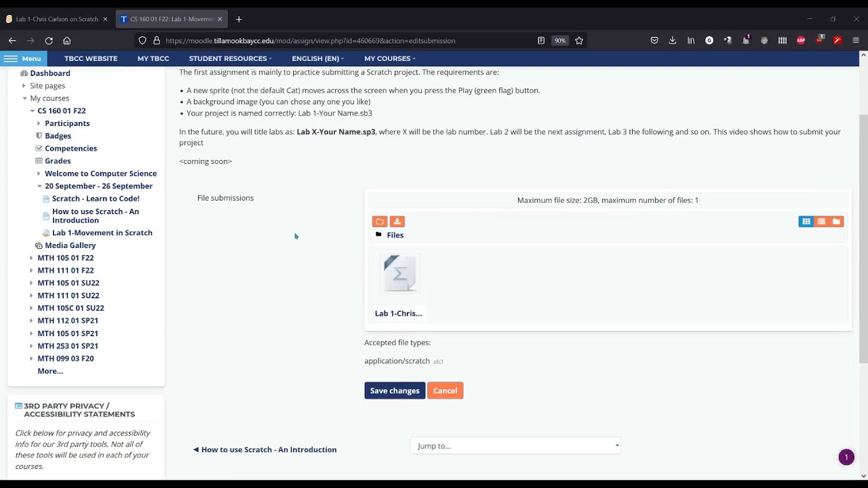Click the site padlock icon in address bar
The width and height of the screenshot is (868, 488).
coord(157,41)
